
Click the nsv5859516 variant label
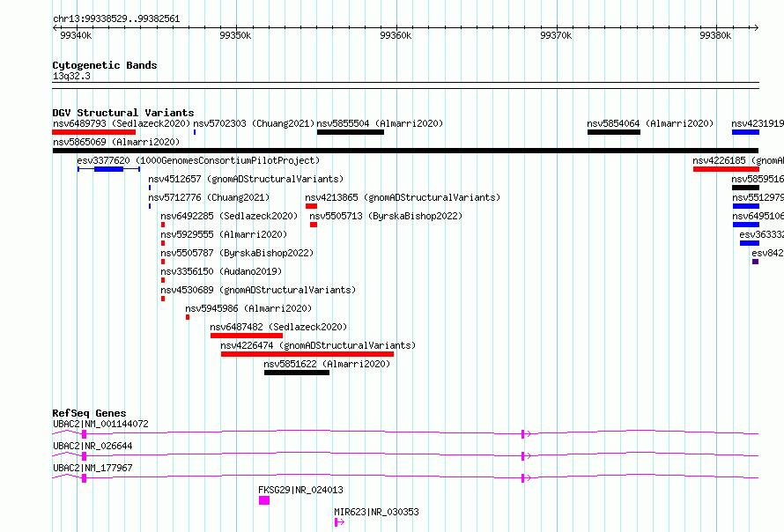coord(758,179)
